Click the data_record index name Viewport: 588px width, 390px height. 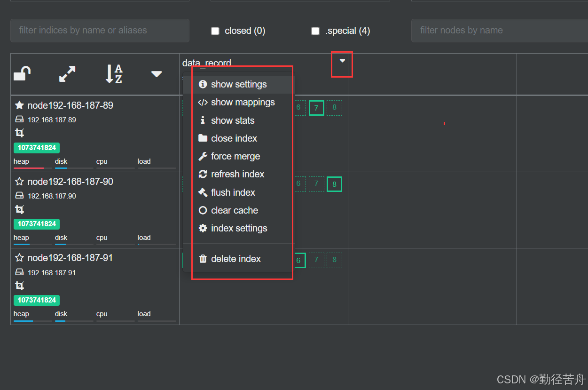coord(207,63)
